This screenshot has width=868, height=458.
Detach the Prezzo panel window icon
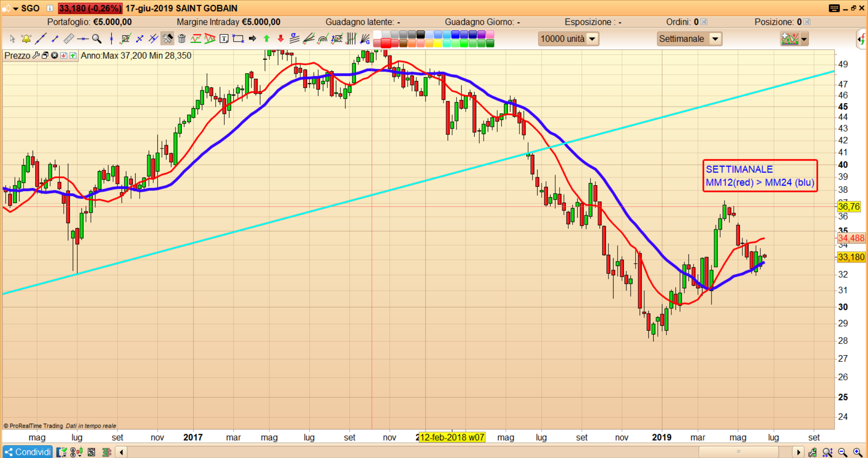45,55
